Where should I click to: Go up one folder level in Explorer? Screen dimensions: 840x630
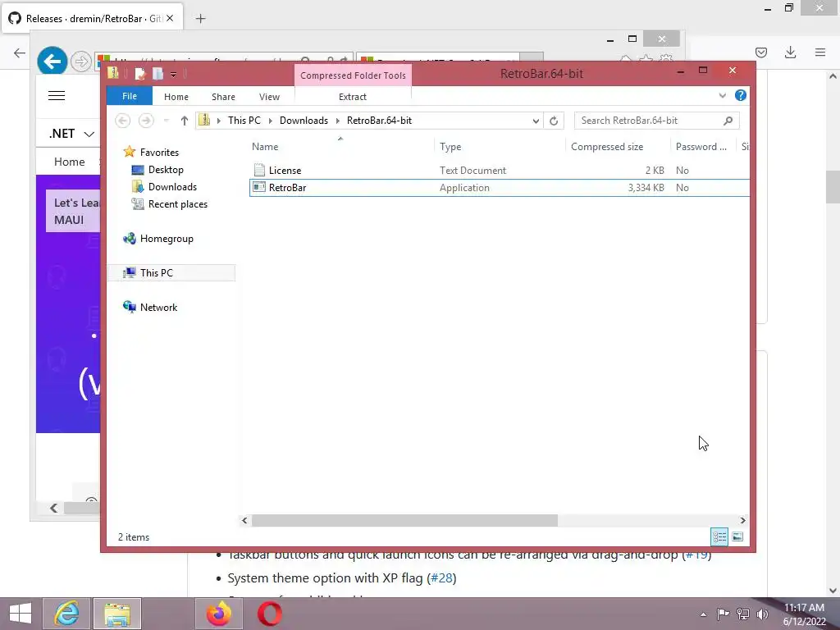(185, 121)
